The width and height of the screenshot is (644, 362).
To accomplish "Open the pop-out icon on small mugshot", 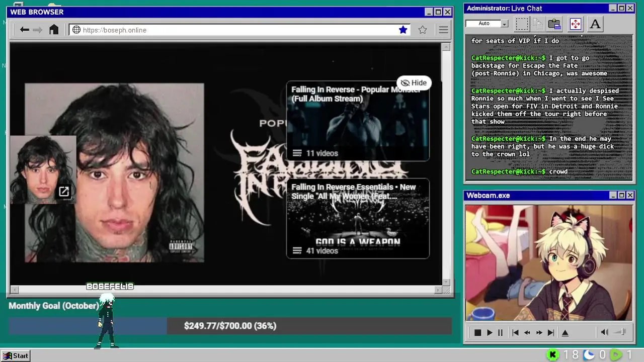I will tap(64, 192).
